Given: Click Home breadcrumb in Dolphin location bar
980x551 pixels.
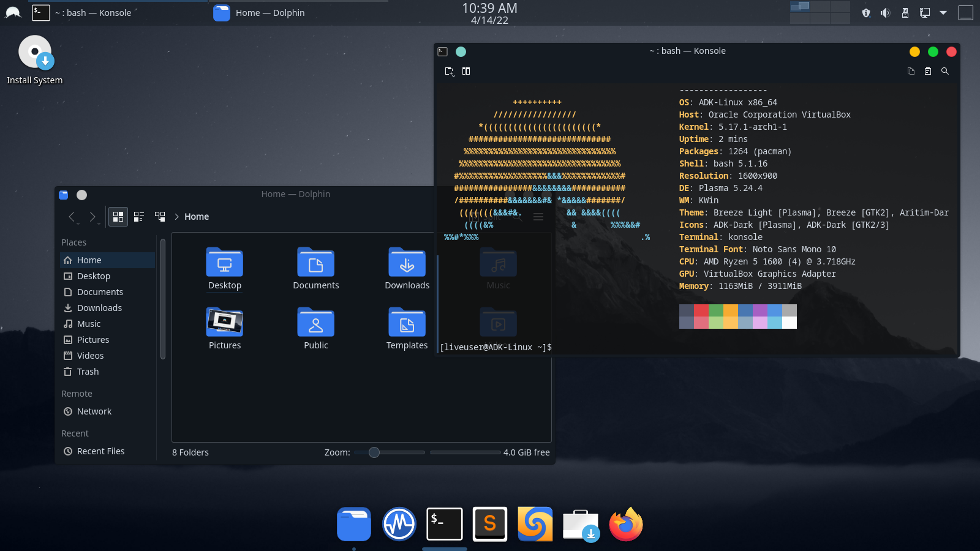Looking at the screenshot, I should point(197,217).
